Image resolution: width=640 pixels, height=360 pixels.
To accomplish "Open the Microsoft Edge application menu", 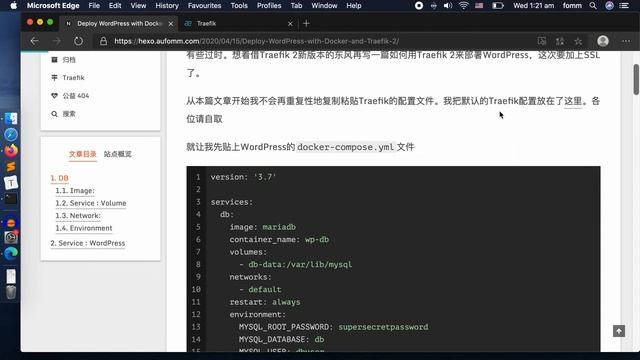I will tap(53, 6).
